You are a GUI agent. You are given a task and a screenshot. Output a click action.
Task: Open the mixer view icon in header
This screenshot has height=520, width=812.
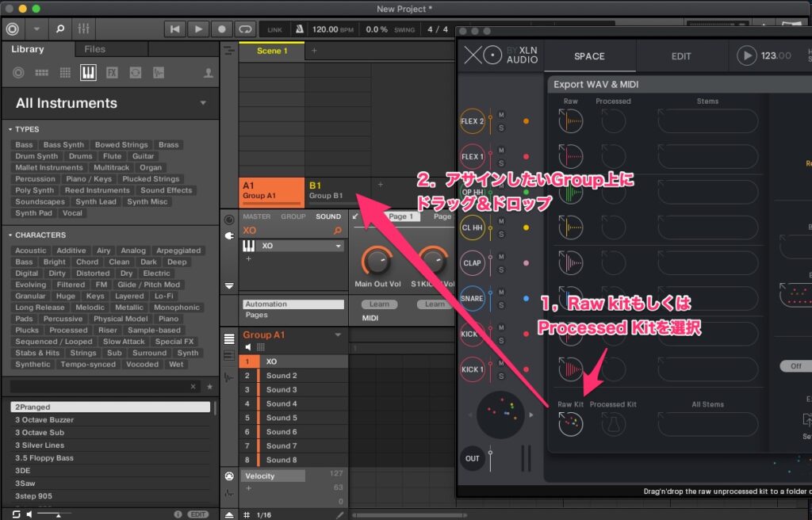83,29
